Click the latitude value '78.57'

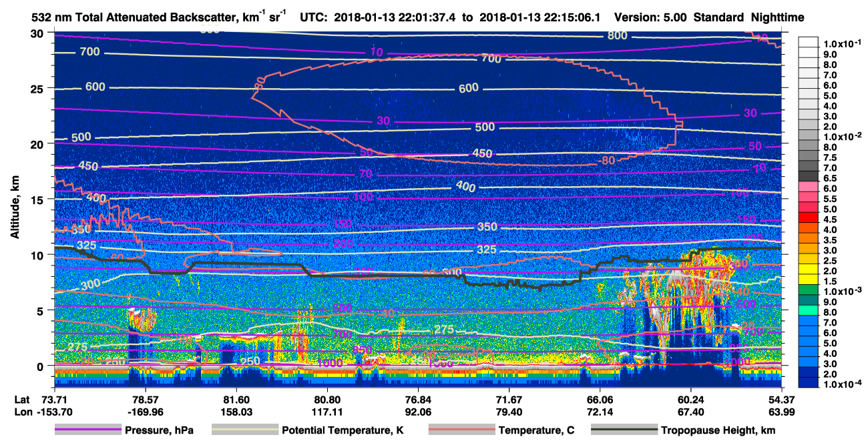144,400
